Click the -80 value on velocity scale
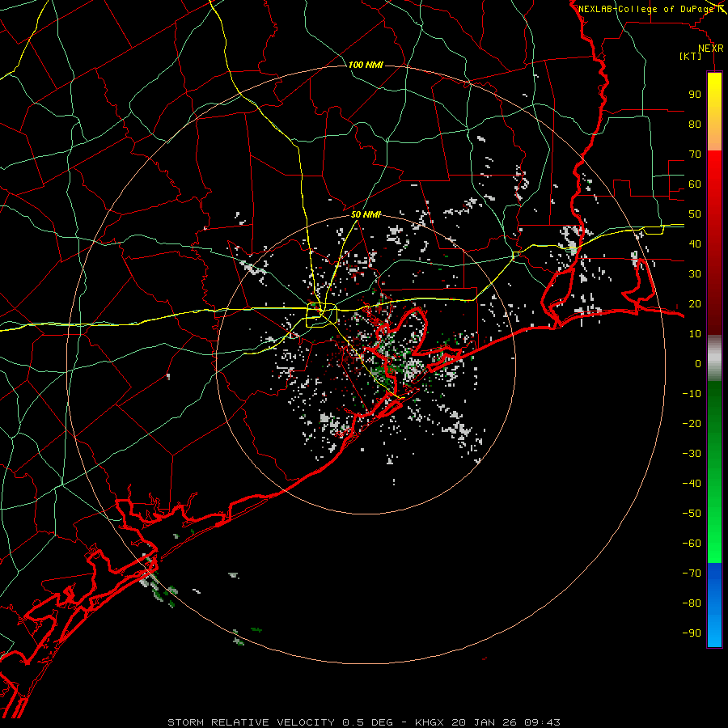Viewport: 728px width, 728px height. tap(692, 603)
